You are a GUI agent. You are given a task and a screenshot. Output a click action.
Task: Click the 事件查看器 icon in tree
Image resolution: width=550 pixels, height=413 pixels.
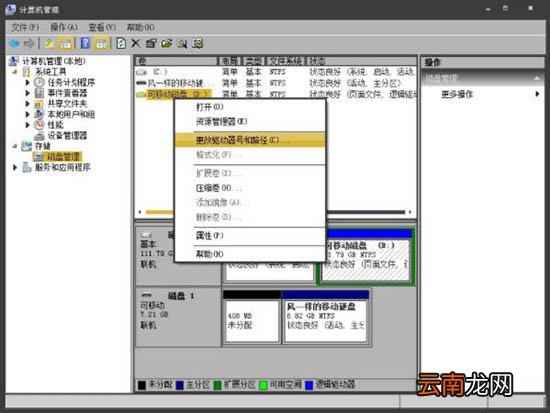(x=39, y=93)
